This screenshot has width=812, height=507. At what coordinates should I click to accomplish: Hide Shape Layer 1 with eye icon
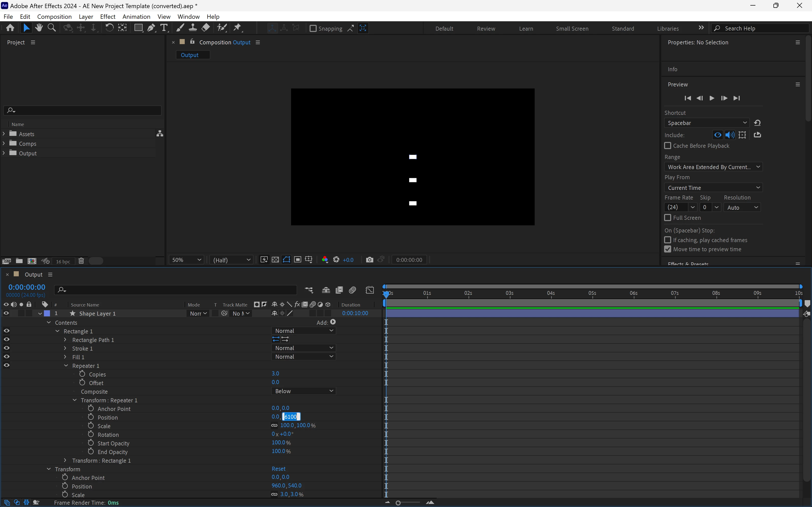click(6, 314)
